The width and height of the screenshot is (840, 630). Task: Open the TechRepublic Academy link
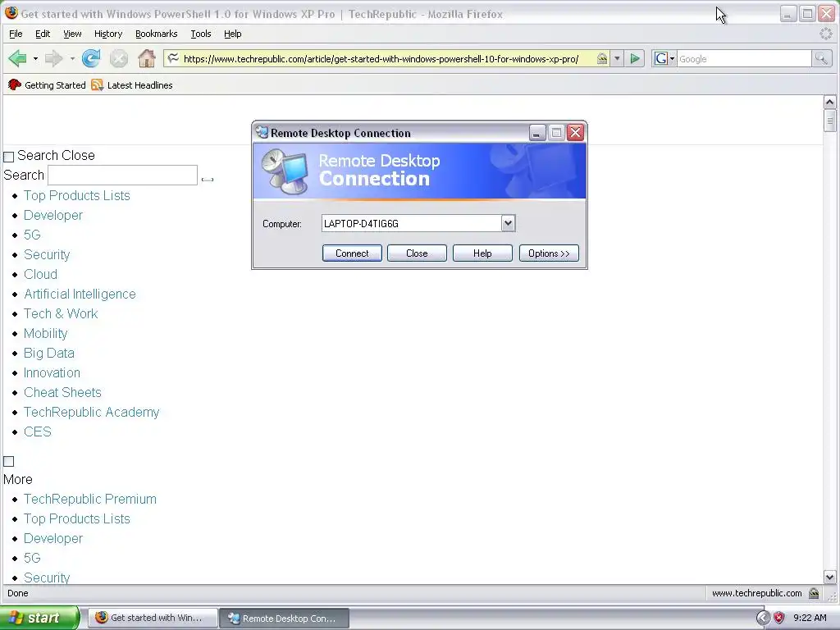(91, 412)
